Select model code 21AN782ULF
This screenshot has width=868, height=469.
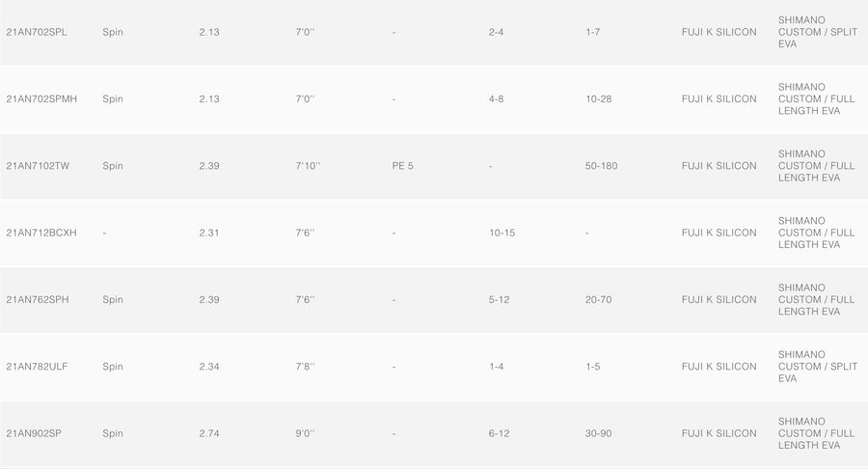(38, 367)
